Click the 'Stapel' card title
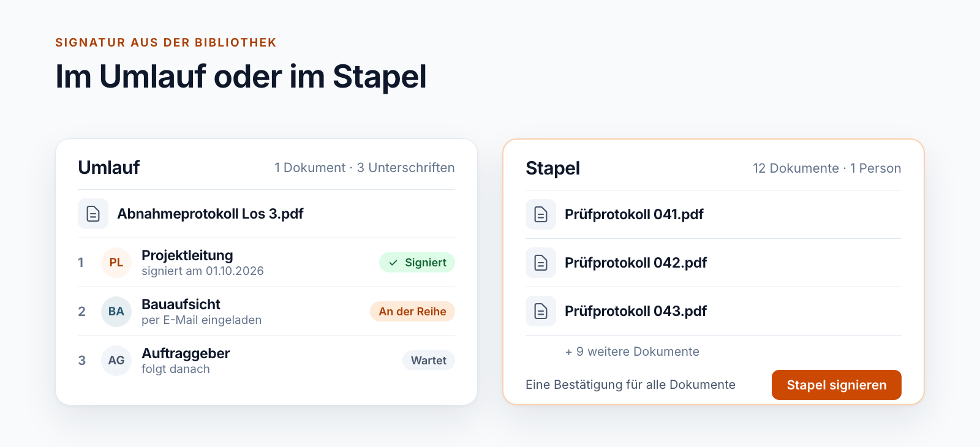980x447 pixels. point(552,168)
